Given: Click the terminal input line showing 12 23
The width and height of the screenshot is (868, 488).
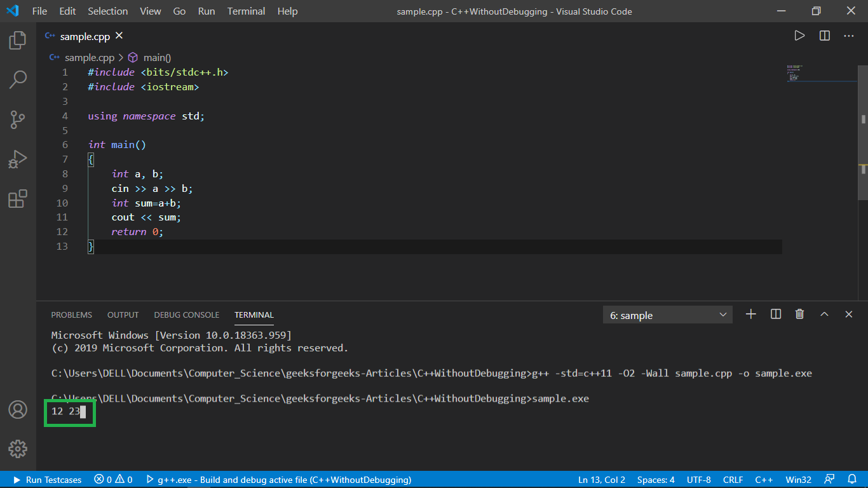Looking at the screenshot, I should (x=69, y=412).
